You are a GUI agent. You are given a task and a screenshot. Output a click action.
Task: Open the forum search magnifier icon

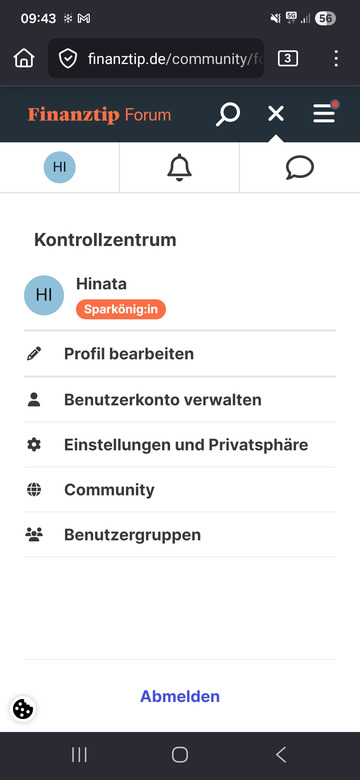pos(228,114)
